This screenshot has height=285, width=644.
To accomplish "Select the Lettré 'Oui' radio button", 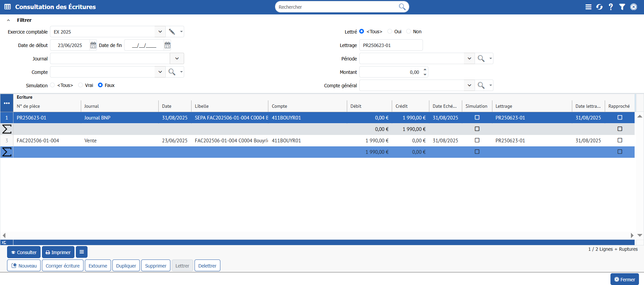I will pos(390,31).
